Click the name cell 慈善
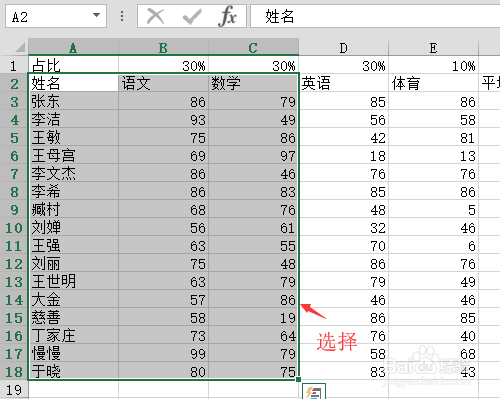Viewport: 500px width, 399px height. pos(73,317)
